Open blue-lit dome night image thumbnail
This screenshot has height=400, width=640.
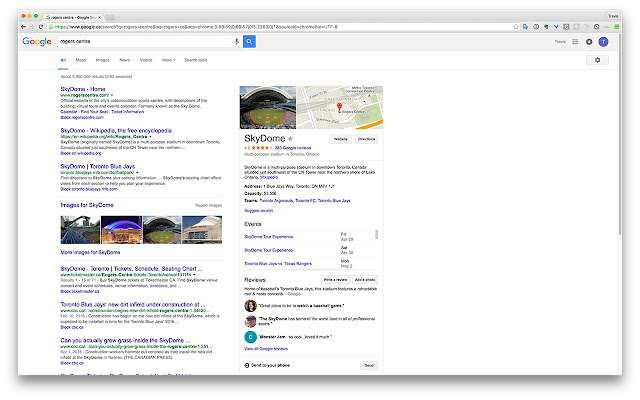click(121, 230)
